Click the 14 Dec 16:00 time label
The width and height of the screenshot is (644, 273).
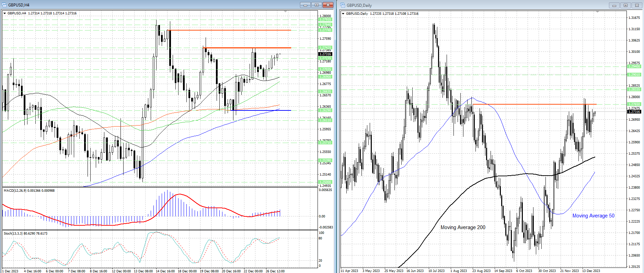165,271
